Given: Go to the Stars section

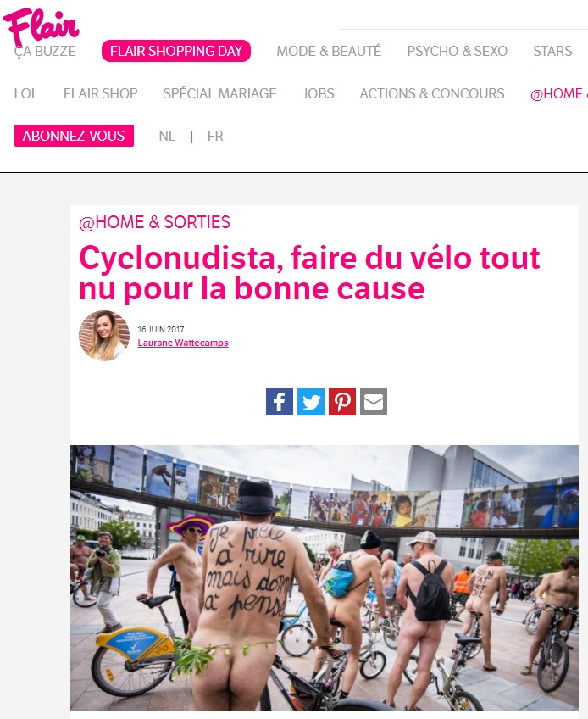Looking at the screenshot, I should (552, 51).
